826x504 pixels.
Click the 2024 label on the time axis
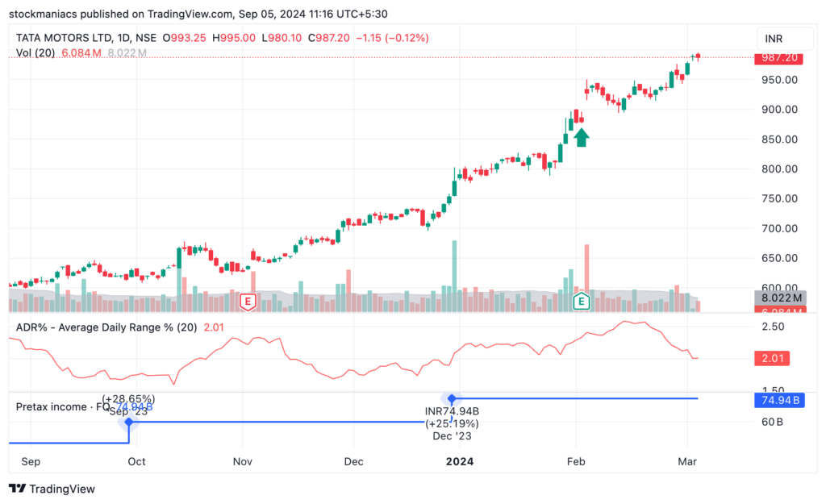click(459, 461)
